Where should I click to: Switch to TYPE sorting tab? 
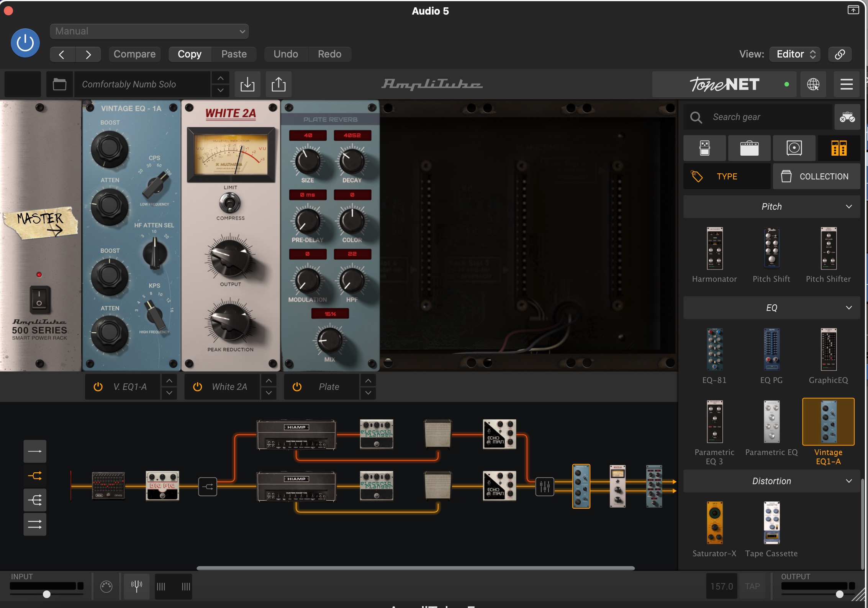727,176
